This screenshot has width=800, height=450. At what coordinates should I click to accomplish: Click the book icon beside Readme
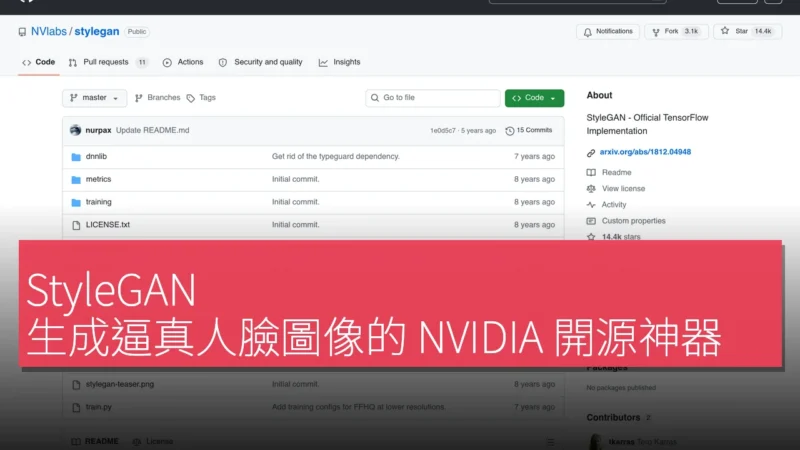pos(591,173)
